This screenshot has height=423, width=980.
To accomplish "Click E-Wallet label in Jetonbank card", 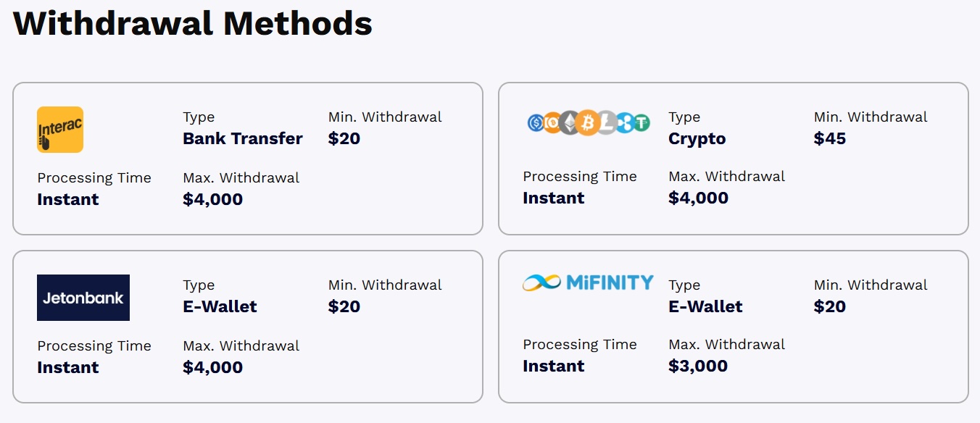I will pos(220,306).
